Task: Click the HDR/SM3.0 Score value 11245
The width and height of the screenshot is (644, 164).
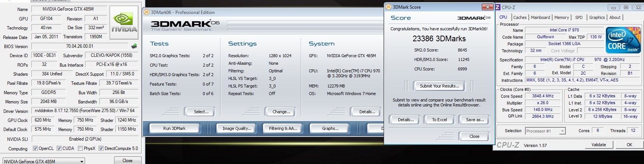Action: point(463,59)
